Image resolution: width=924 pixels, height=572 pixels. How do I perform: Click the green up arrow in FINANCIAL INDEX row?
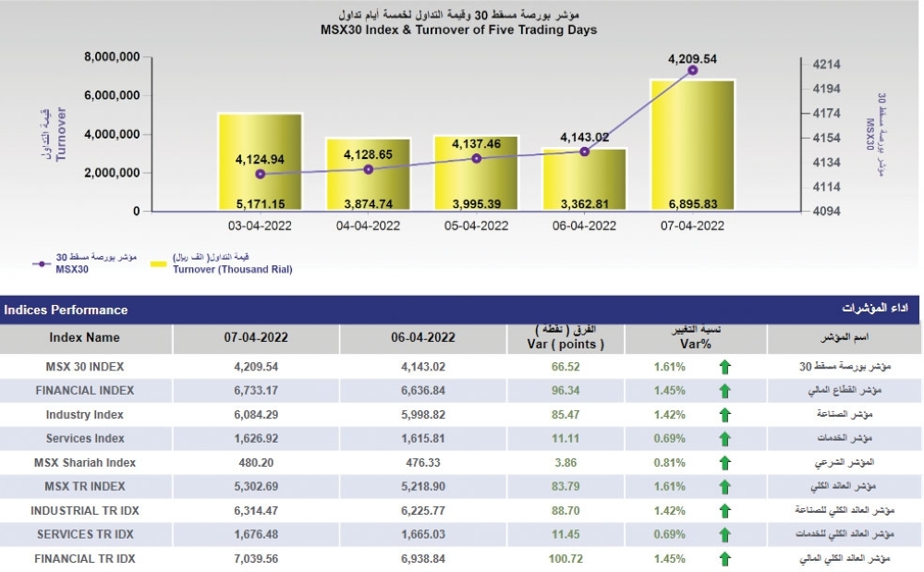click(x=724, y=391)
